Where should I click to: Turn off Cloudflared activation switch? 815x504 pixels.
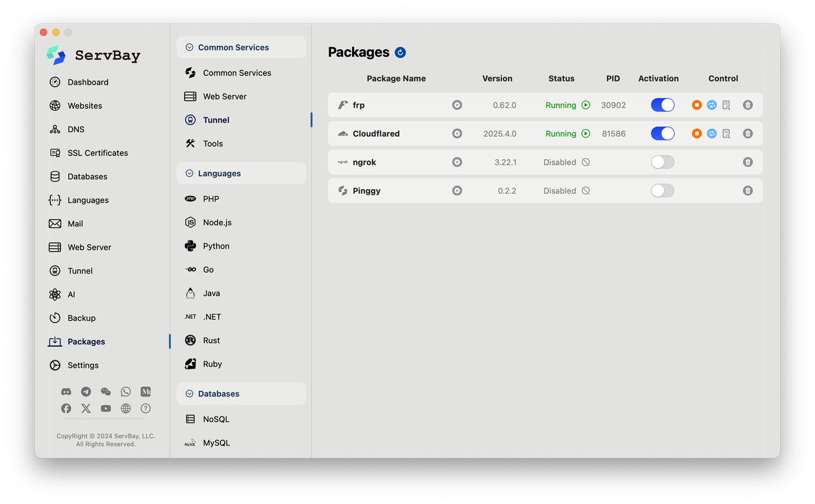[663, 134]
